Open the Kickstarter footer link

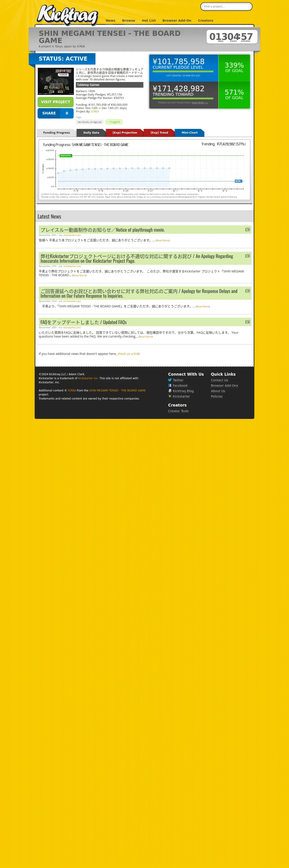tap(181, 396)
